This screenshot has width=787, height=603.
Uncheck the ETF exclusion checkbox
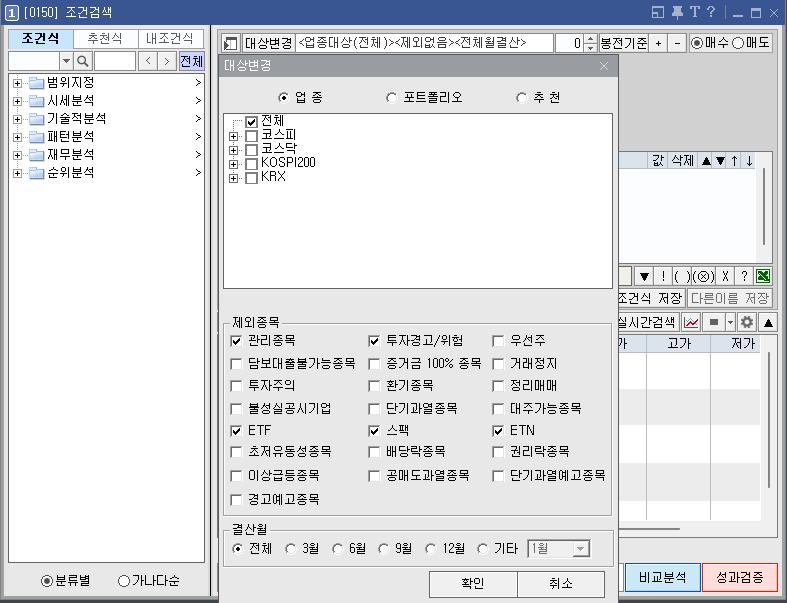[236, 431]
